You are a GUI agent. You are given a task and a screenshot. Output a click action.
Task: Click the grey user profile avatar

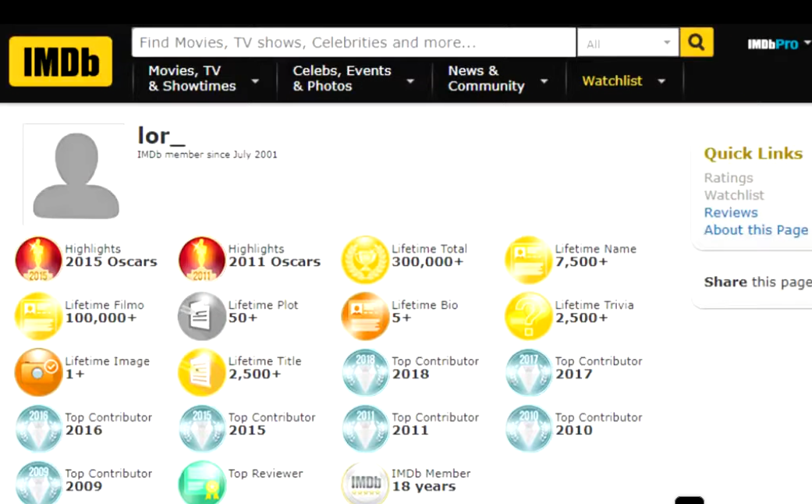[76, 175]
